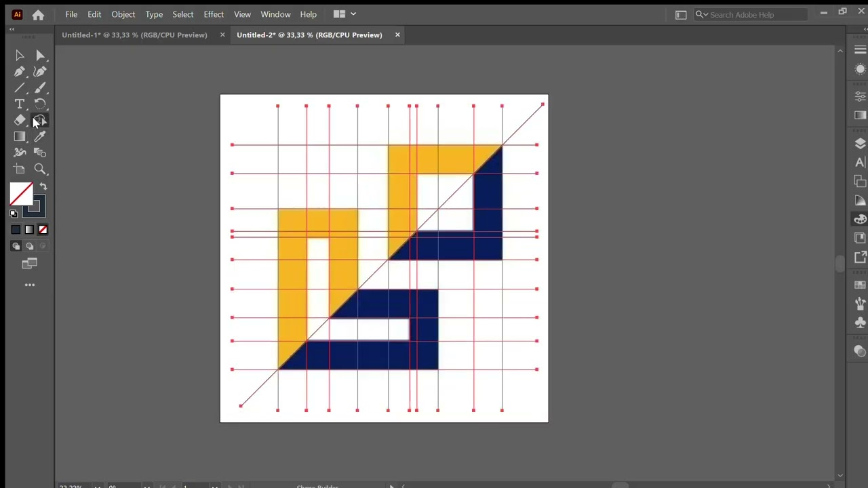The image size is (868, 488).
Task: Open the Select menu
Action: click(x=183, y=14)
